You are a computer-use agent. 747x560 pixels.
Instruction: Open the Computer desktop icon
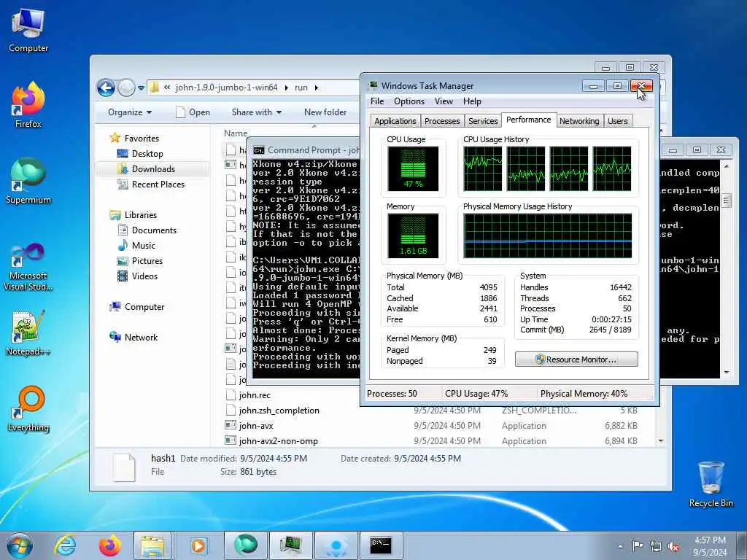pyautogui.click(x=28, y=30)
